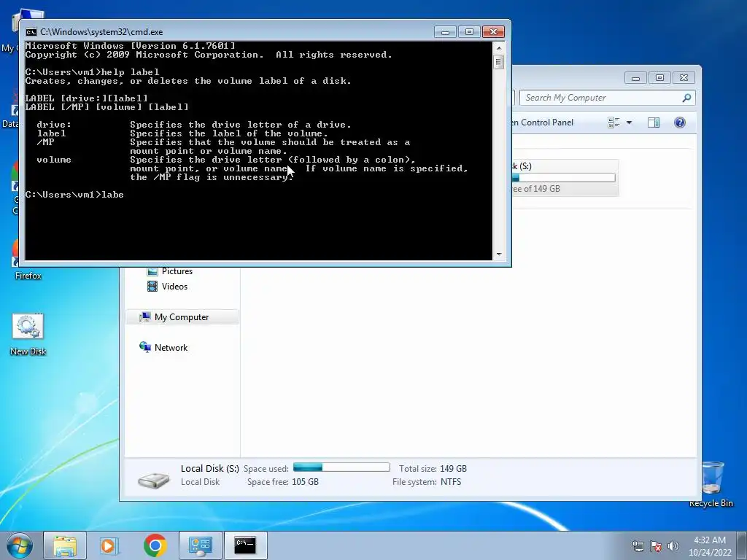The height and width of the screenshot is (560, 747).
Task: Select Network in the navigation pane
Action: (163, 348)
